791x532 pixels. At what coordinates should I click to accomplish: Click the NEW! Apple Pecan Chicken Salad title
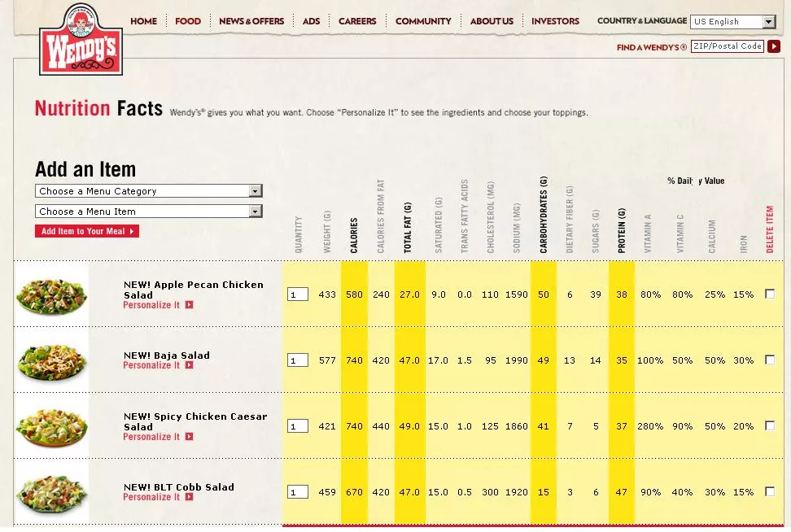coord(193,290)
